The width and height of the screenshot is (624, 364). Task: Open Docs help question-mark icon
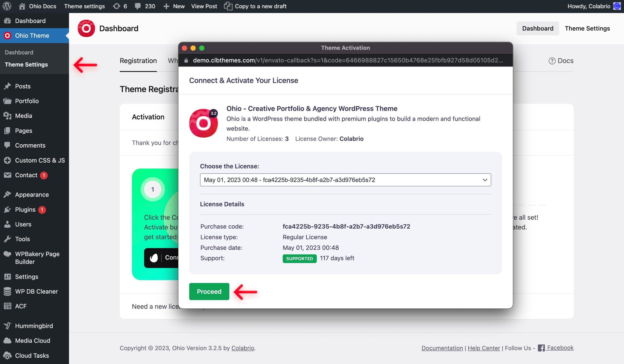point(552,61)
